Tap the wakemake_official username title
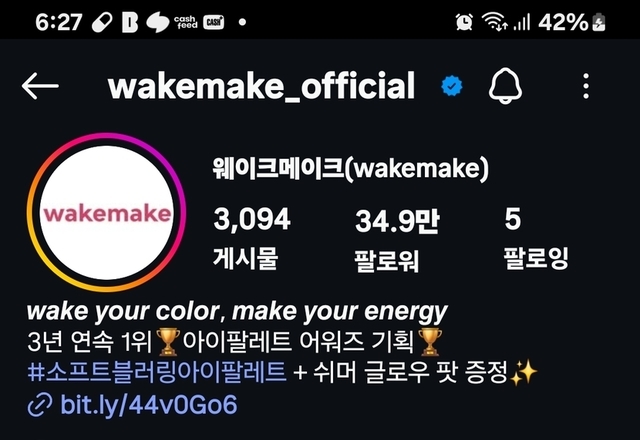This screenshot has height=440, width=640. coord(262,86)
